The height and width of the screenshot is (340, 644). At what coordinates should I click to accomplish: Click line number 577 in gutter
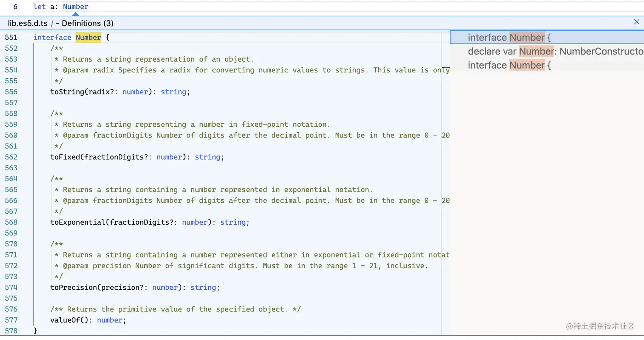[11, 320]
